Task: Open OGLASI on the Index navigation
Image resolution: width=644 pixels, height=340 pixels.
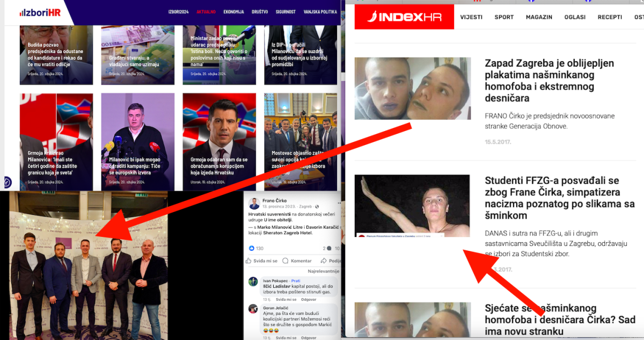Action: pyautogui.click(x=575, y=17)
